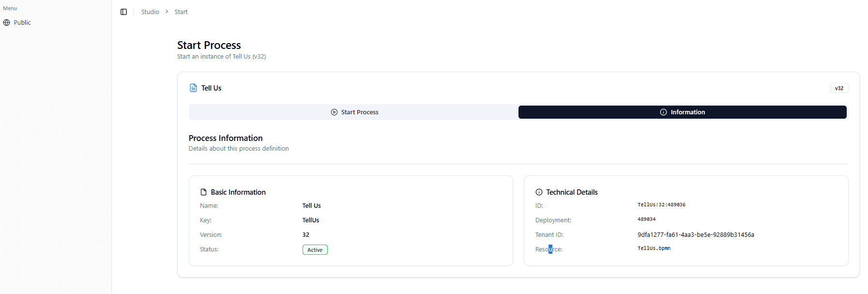Open the Tell Us link in the subtitle
Screen dimensions: 868x294
tap(241, 56)
